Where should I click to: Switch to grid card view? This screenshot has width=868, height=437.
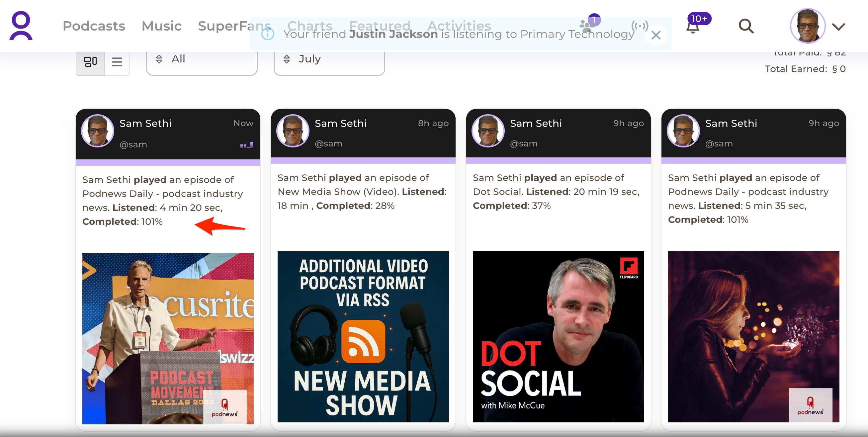[x=90, y=62]
